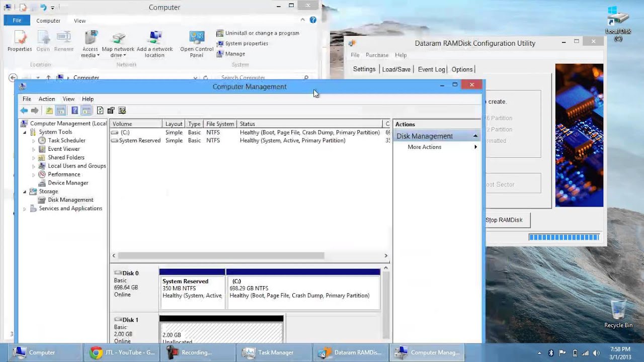Click the Back arrow in Computer Management toolbar

click(x=24, y=111)
